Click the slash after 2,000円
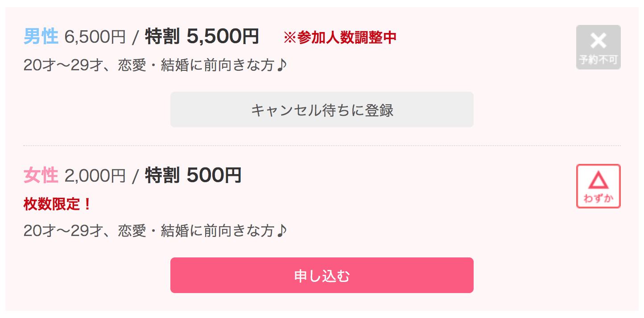The image size is (644, 318). pos(136,177)
